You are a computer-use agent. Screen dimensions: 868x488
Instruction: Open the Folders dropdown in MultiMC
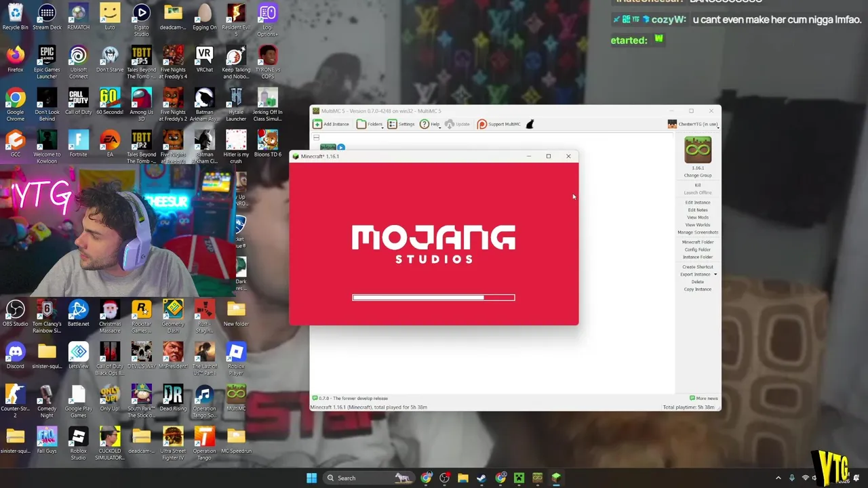(370, 124)
